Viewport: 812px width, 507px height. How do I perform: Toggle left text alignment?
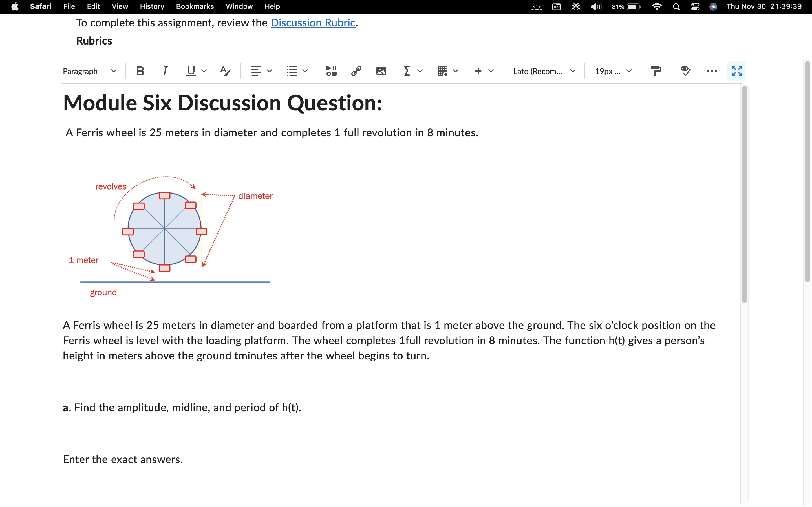(x=257, y=71)
